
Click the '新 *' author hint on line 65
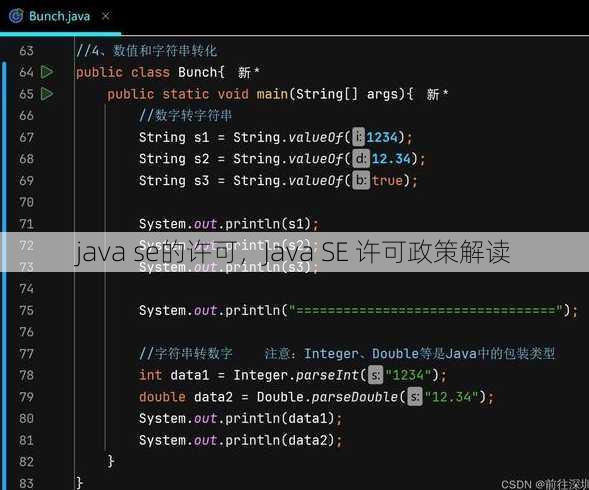[x=437, y=94]
